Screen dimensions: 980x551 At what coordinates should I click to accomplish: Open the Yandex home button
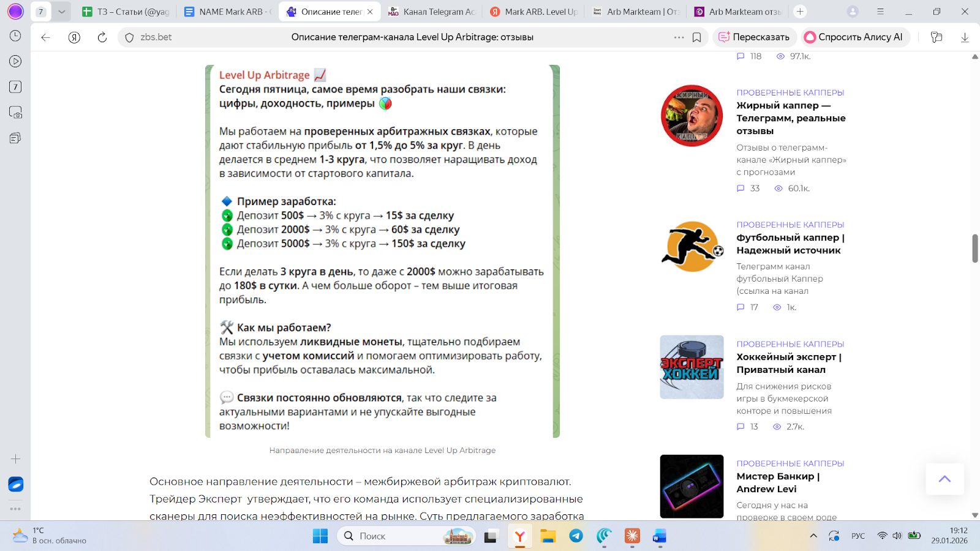tap(74, 37)
